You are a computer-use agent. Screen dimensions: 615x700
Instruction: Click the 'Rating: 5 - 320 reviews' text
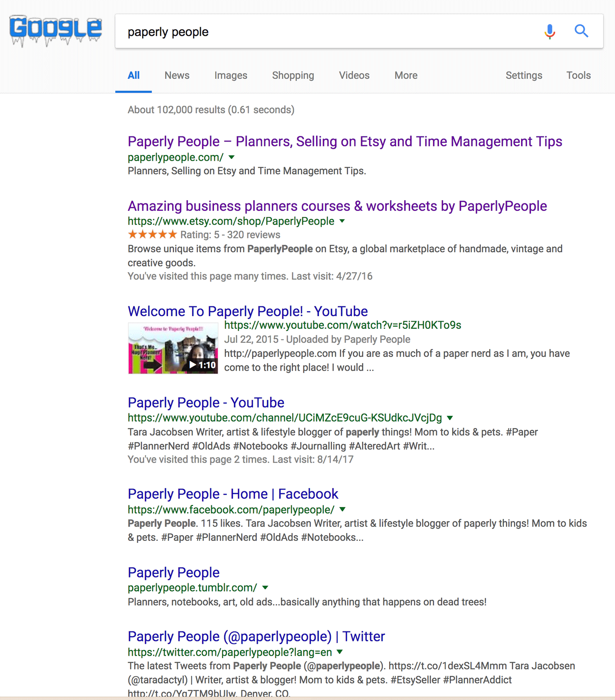[230, 235]
